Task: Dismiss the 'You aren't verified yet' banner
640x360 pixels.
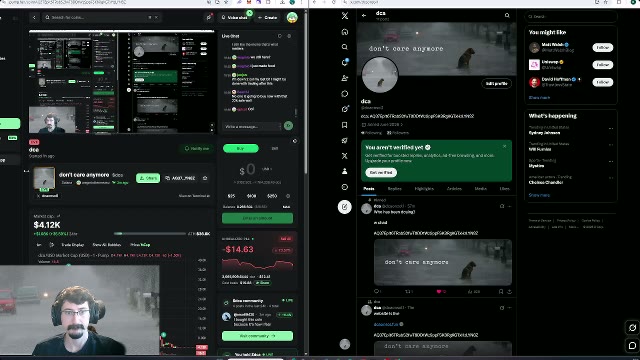Action: pyautogui.click(x=504, y=146)
